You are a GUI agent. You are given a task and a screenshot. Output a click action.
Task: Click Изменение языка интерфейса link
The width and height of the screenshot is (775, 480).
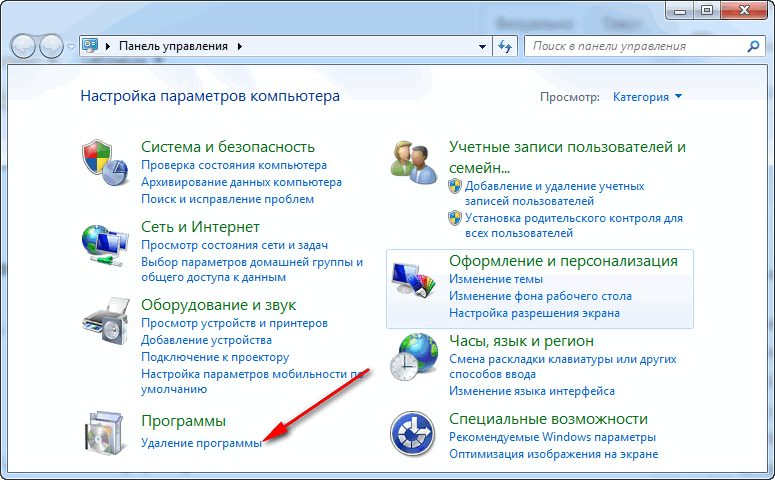[x=532, y=391]
